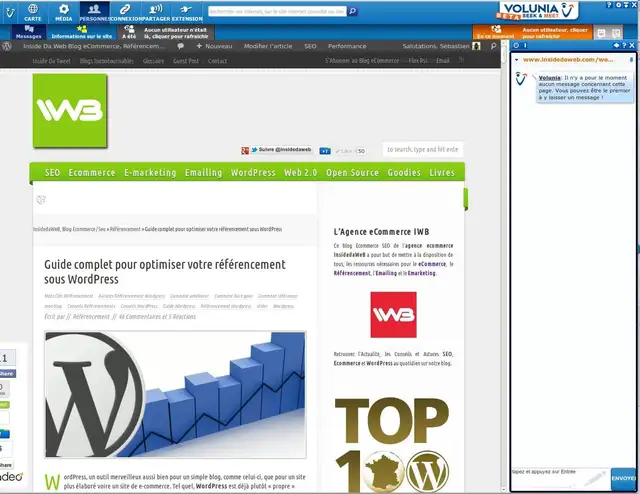Open the Messages tab

29,32
